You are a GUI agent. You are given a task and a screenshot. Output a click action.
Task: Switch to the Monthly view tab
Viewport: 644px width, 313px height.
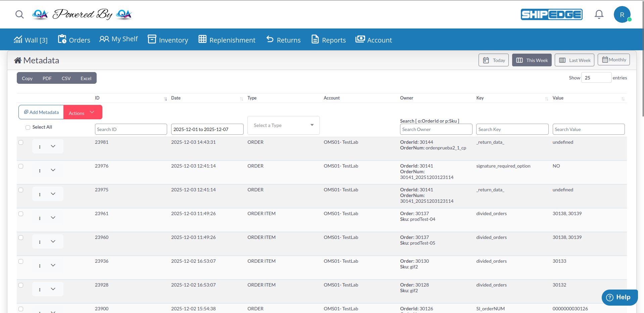613,59
